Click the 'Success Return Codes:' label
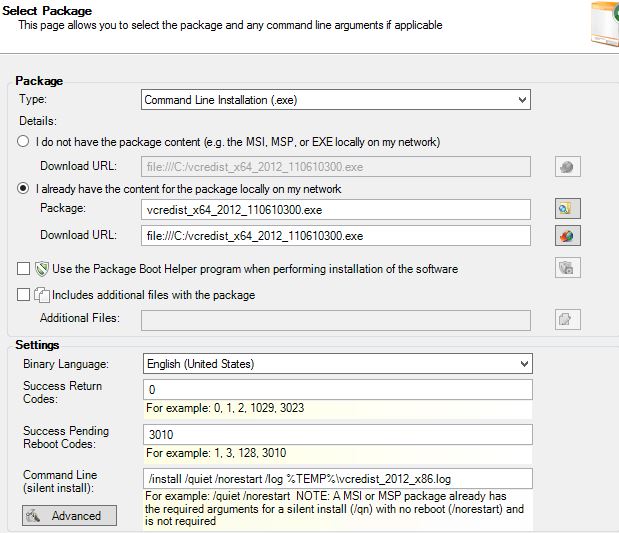This screenshot has width=619, height=533. pos(62,392)
